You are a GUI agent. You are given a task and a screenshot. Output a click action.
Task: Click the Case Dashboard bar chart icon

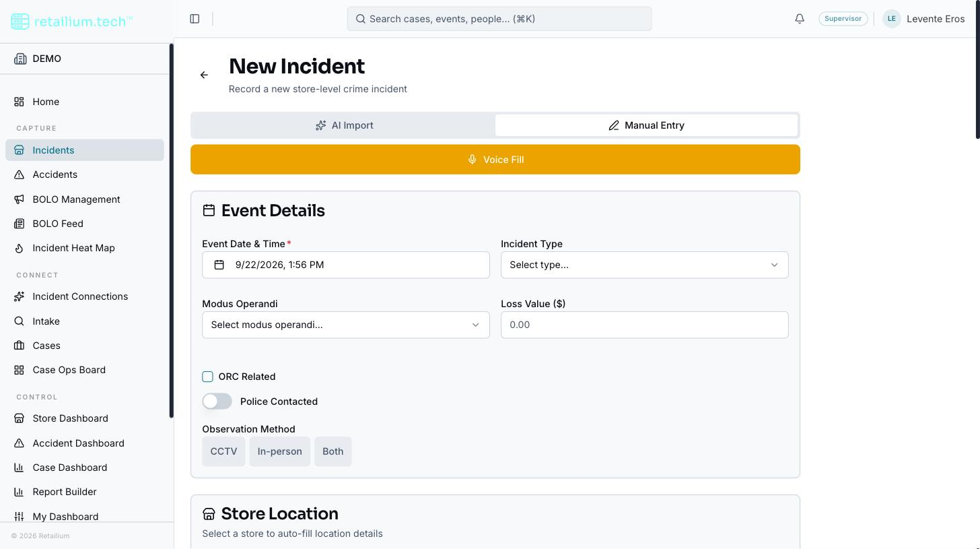pyautogui.click(x=20, y=467)
